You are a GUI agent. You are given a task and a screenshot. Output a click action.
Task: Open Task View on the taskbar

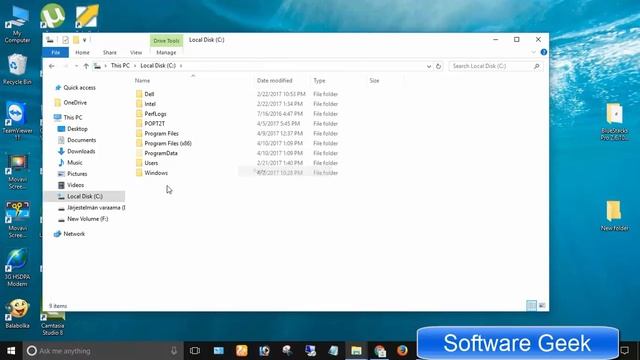[x=195, y=351]
